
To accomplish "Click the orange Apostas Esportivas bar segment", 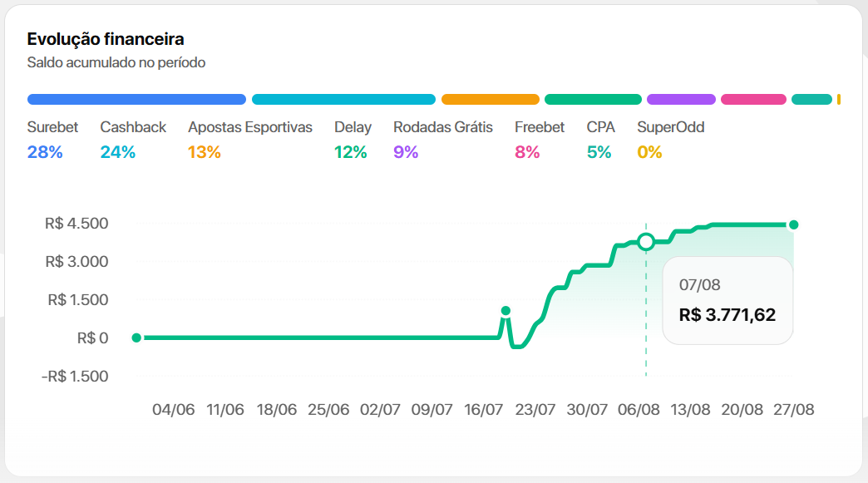I will point(491,100).
